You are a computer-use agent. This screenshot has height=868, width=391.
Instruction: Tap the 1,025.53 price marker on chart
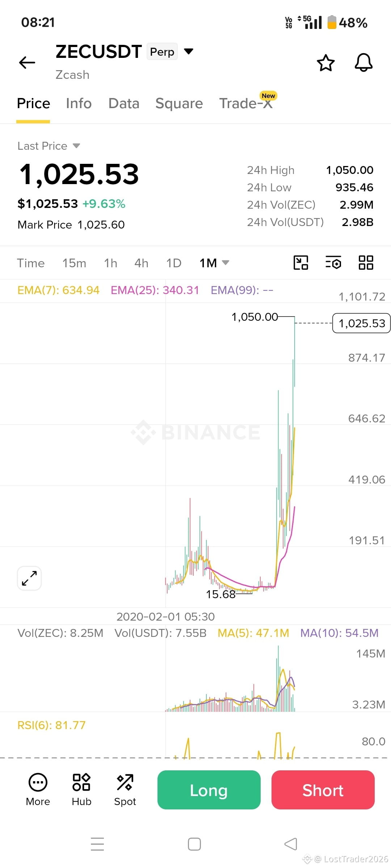click(x=361, y=323)
